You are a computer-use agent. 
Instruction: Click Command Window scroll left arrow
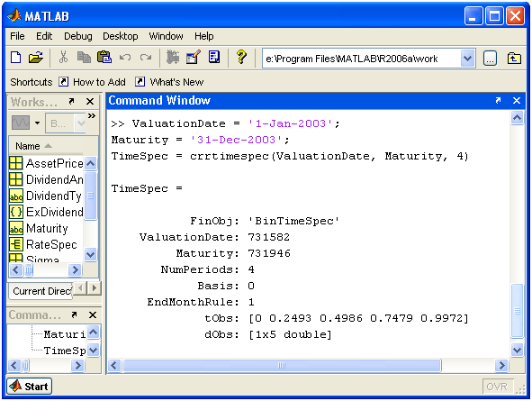pyautogui.click(x=113, y=365)
